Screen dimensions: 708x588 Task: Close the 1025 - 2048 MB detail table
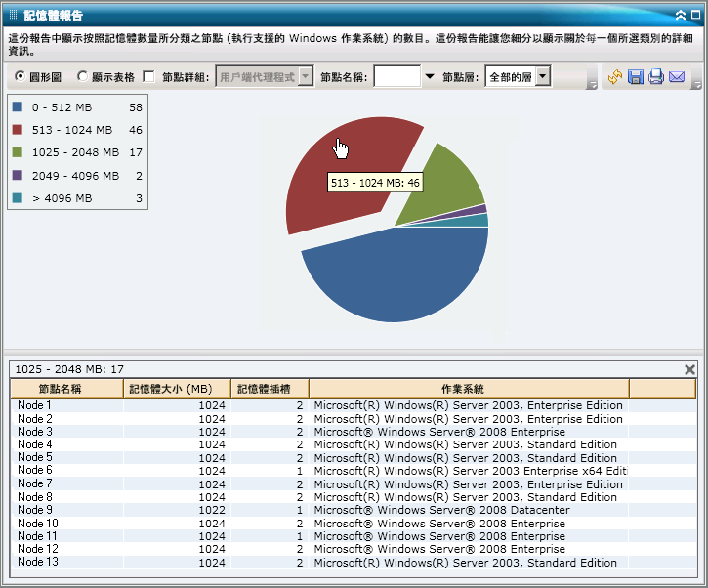point(689,369)
